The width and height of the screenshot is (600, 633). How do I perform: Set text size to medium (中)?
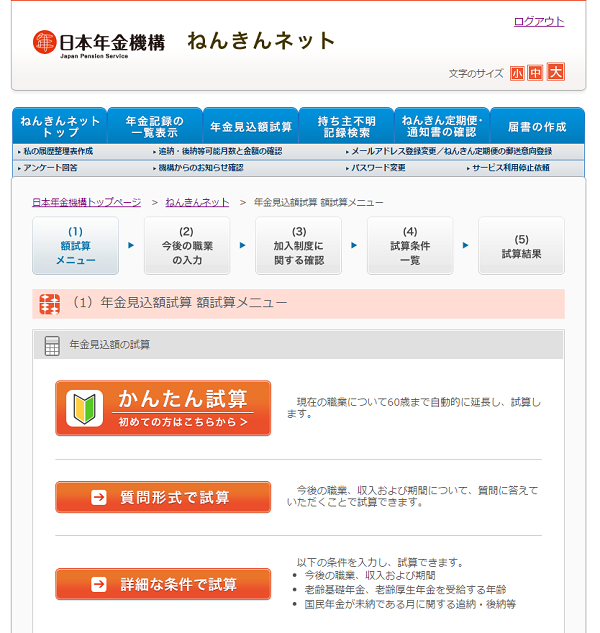point(535,73)
